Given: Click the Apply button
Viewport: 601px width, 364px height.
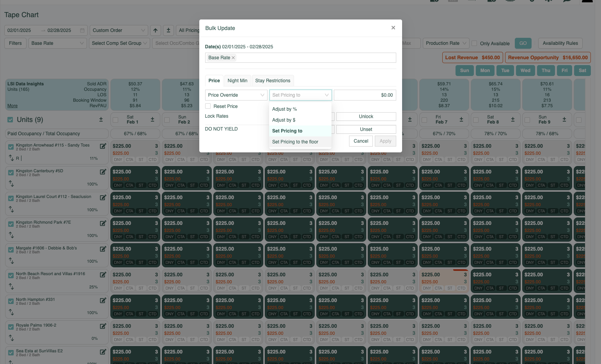Looking at the screenshot, I should [x=385, y=141].
